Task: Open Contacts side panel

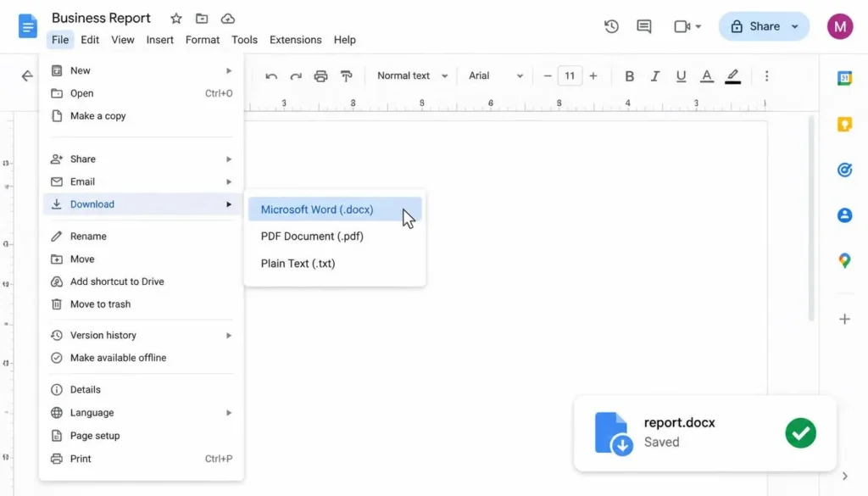Action: point(845,215)
